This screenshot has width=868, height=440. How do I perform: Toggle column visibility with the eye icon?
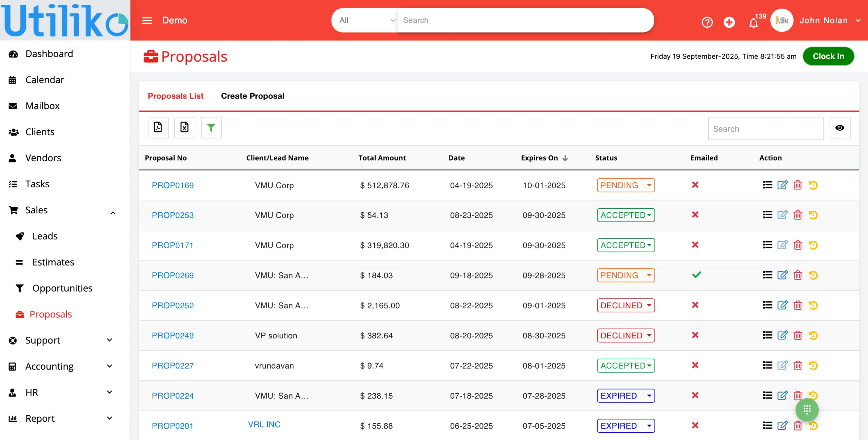tap(840, 128)
